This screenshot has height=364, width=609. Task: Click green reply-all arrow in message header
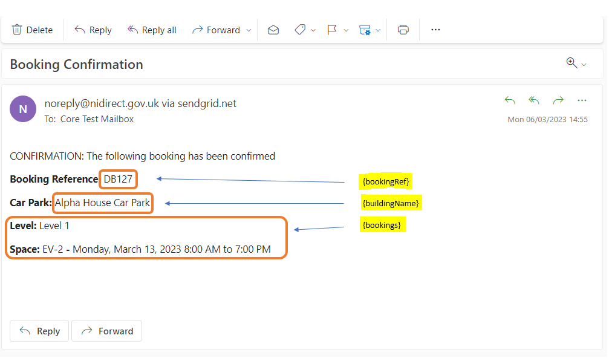coord(534,100)
